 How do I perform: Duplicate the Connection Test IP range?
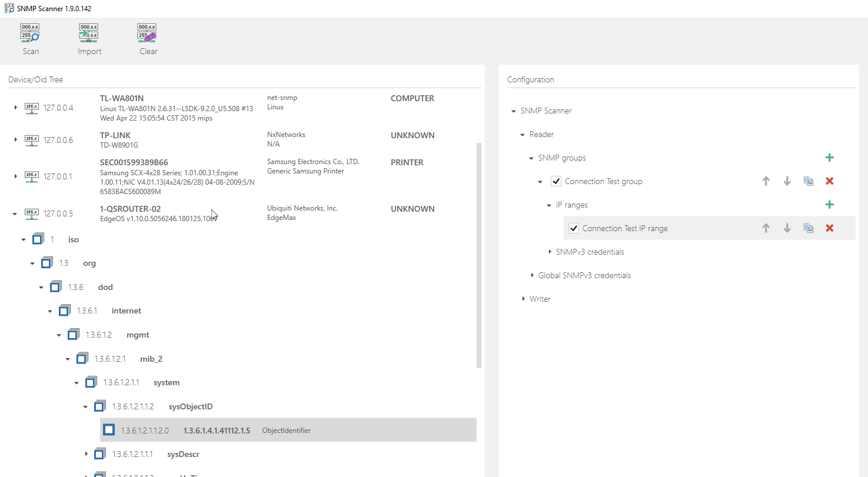coord(809,228)
